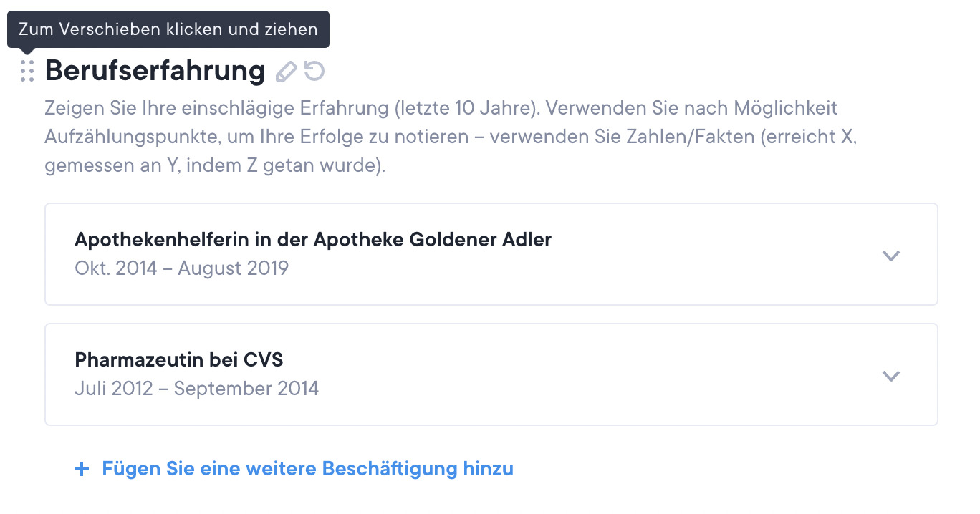Screen dimensions: 980x514
Task: Reset the section title with the undo arrow icon
Action: point(314,71)
